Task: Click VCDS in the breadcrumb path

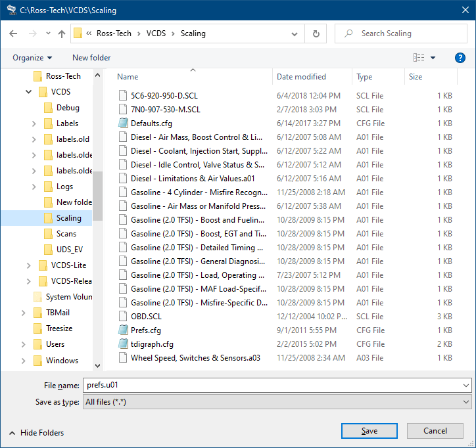Action: (x=156, y=34)
